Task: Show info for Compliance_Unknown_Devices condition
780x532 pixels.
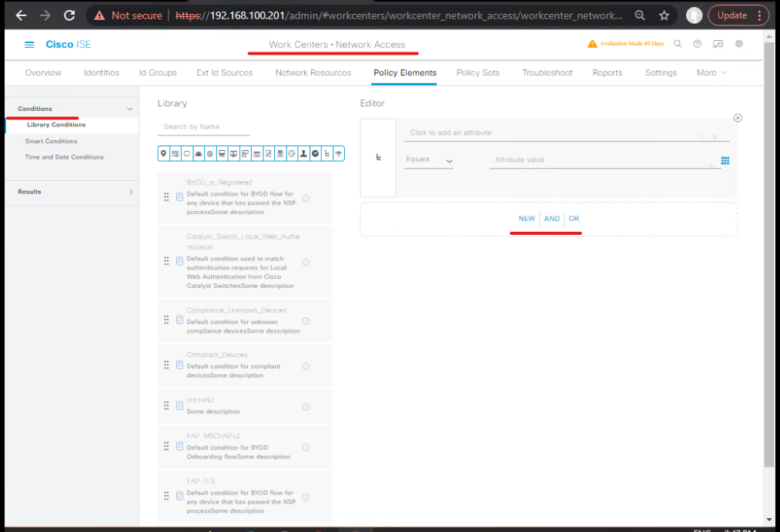Action: tap(306, 321)
